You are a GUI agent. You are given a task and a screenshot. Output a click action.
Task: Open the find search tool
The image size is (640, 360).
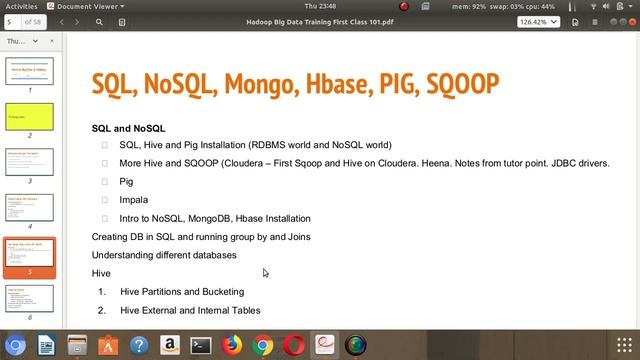pyautogui.click(x=99, y=22)
